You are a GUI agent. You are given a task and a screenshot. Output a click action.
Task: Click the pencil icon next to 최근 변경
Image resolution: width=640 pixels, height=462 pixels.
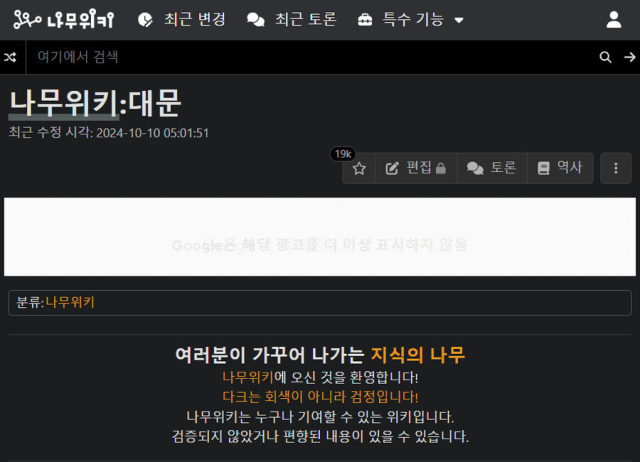(145, 20)
